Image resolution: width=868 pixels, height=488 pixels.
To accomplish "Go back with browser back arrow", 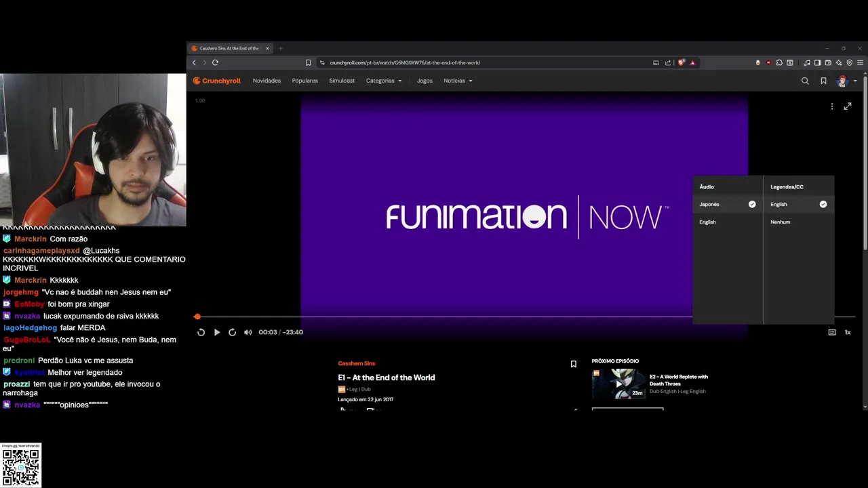I will tap(194, 62).
